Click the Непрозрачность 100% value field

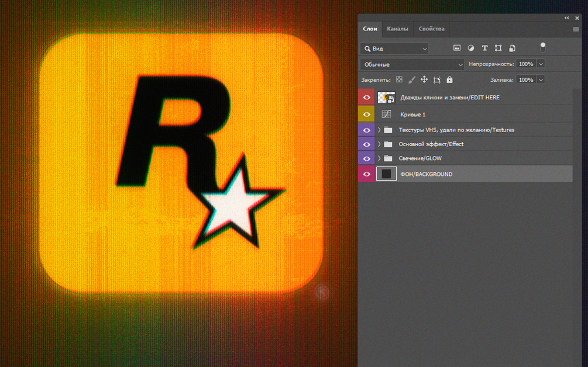coord(526,64)
